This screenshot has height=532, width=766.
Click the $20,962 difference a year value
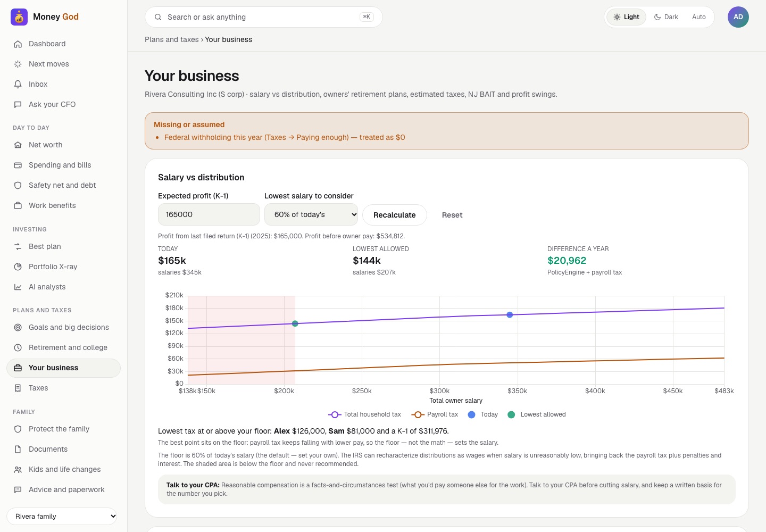[567, 261]
